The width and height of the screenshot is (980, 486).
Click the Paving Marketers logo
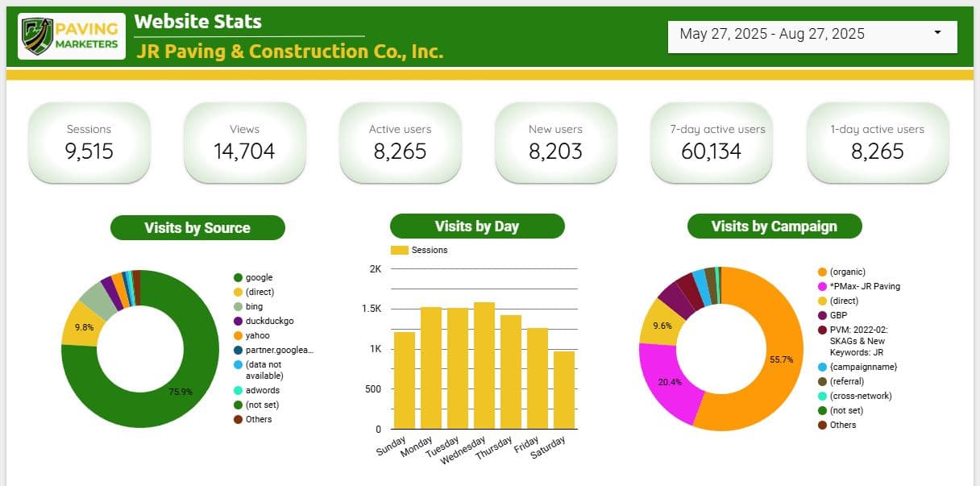(x=72, y=36)
